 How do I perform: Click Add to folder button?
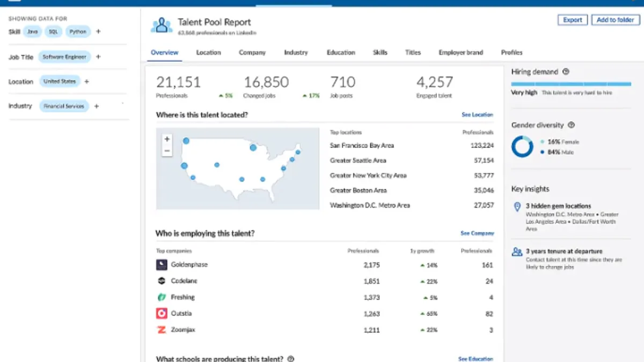pyautogui.click(x=616, y=20)
